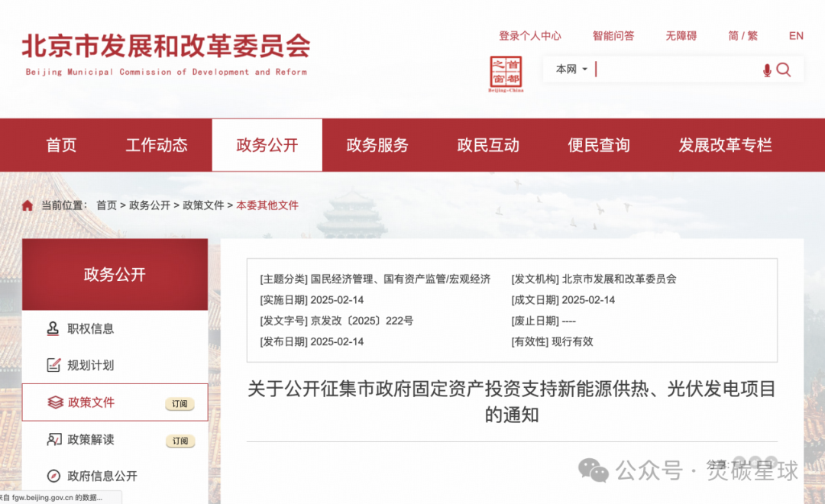
Task: Switch between 简 / 繁 Chinese
Action: coord(743,36)
